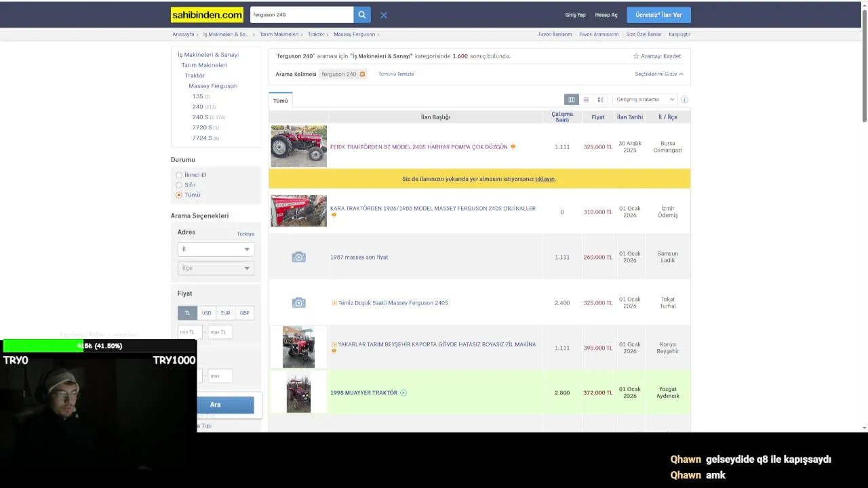Go to Massey Ferguson breadcrumb
This screenshot has height=488, width=868.
(x=354, y=34)
